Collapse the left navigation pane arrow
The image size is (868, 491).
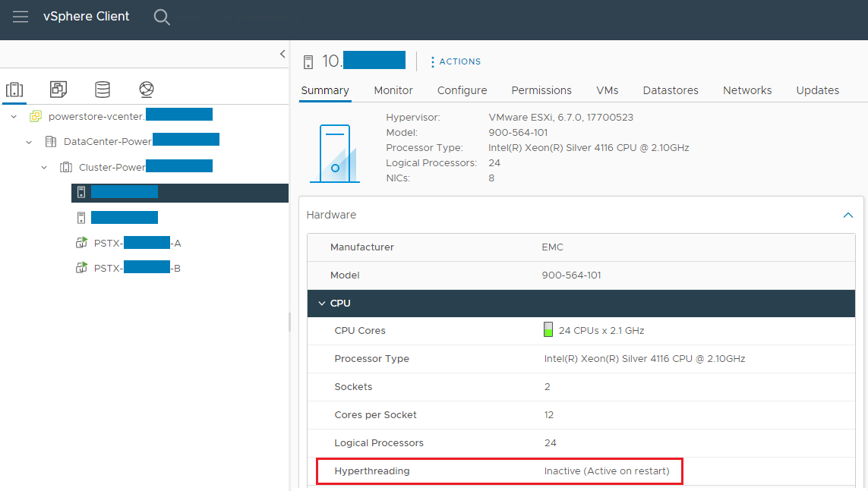(x=282, y=54)
